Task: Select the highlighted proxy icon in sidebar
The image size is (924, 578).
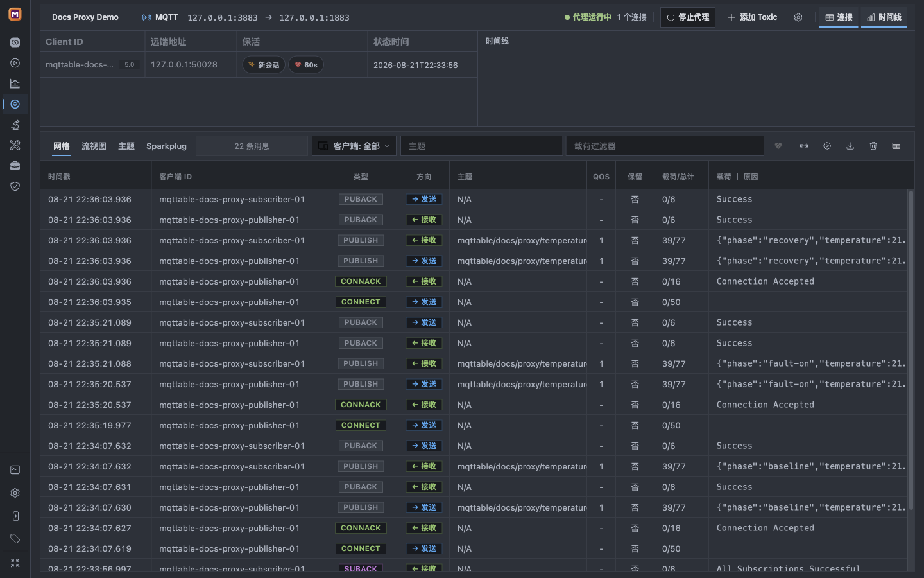Action: click(x=15, y=104)
